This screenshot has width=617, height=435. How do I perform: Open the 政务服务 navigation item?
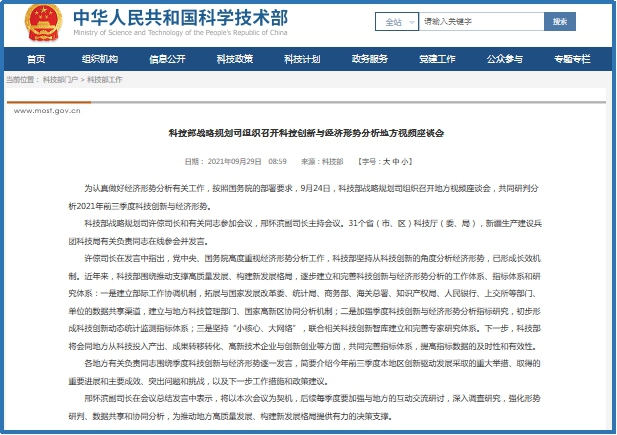[370, 59]
